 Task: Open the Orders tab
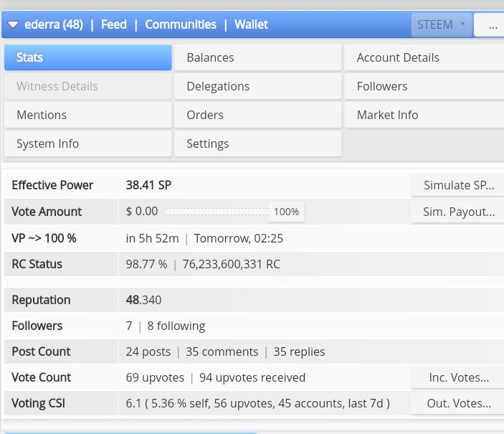coord(258,115)
